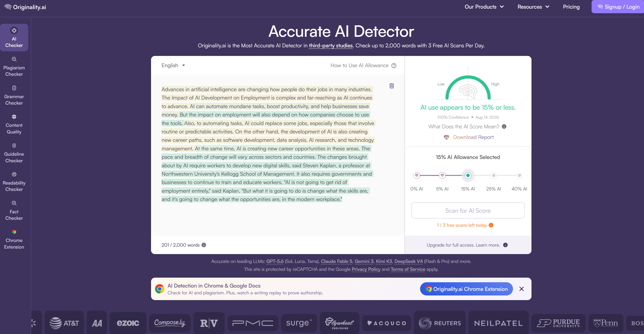Open Readability Checker from sidebar
Viewport: 644px width, 334px height.
(x=14, y=181)
